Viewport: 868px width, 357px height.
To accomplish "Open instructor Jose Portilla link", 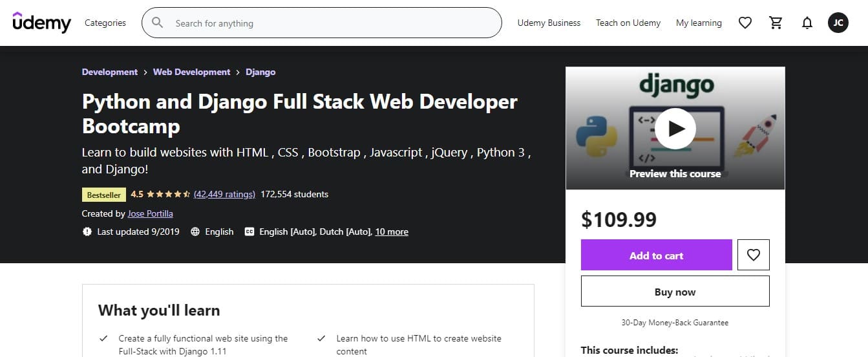I will [151, 213].
